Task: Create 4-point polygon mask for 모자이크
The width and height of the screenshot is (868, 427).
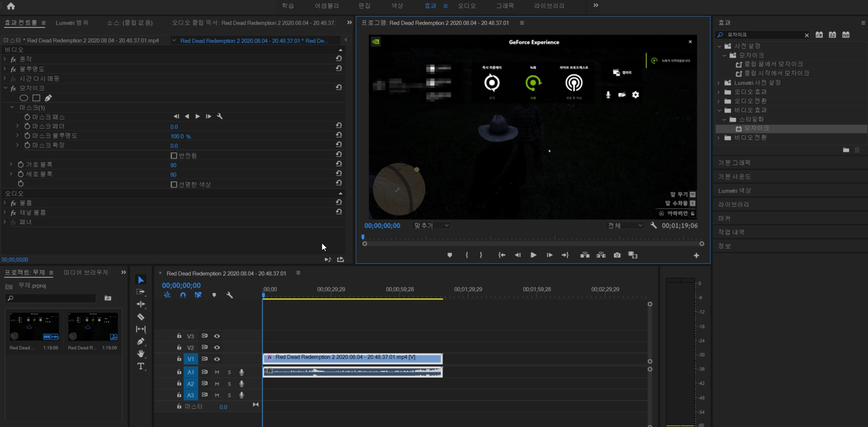Action: point(36,98)
